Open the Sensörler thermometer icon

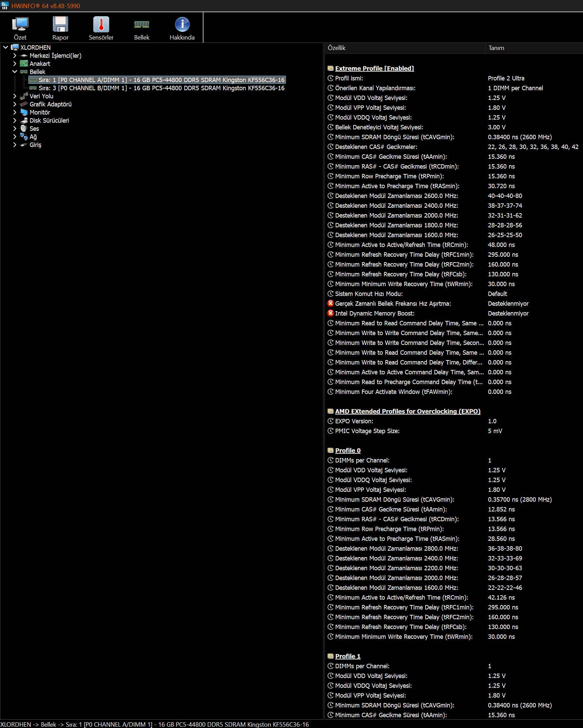tap(101, 24)
